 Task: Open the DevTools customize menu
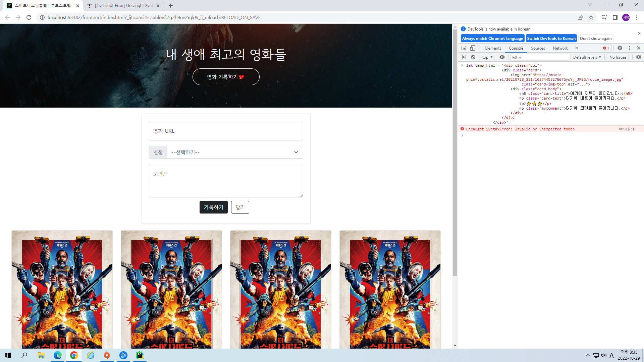[629, 48]
